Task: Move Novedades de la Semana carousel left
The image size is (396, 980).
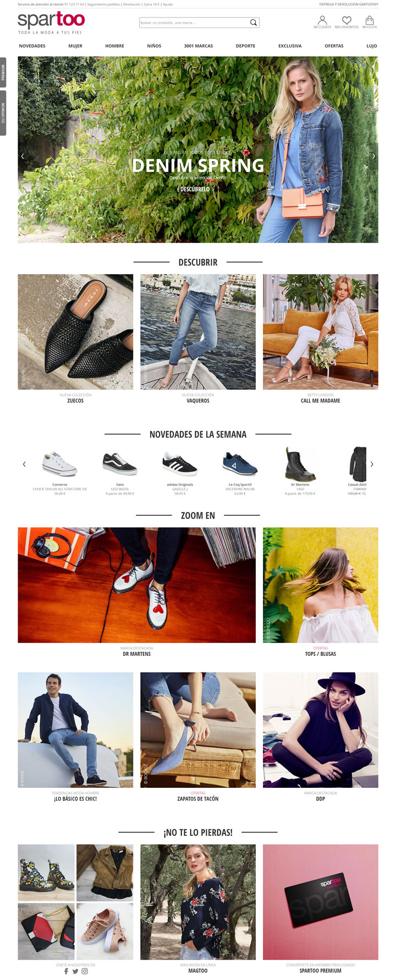Action: 24,464
